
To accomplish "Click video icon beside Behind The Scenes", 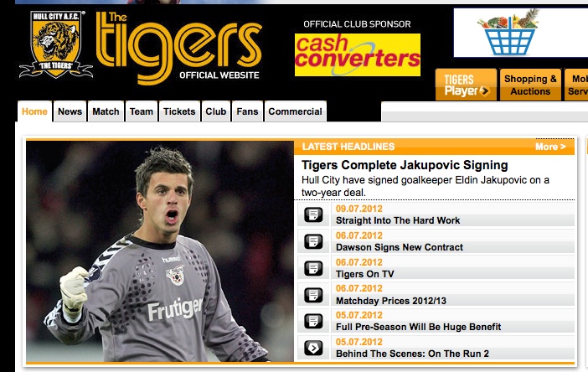I will click(x=313, y=348).
